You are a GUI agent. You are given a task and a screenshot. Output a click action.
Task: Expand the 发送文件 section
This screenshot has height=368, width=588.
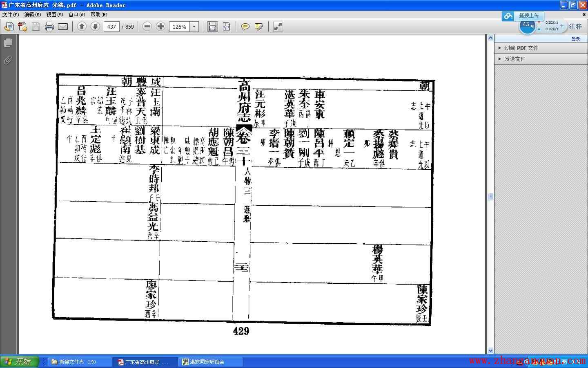coord(541,59)
